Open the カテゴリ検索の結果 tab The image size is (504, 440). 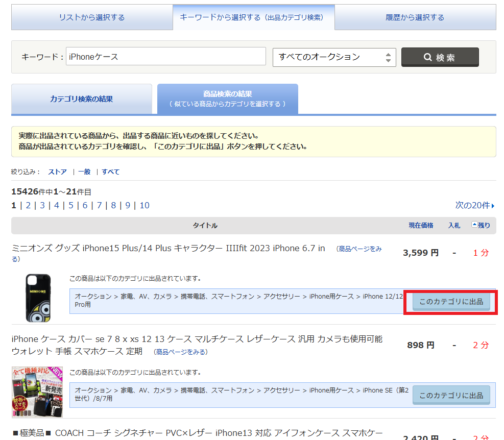[82, 99]
